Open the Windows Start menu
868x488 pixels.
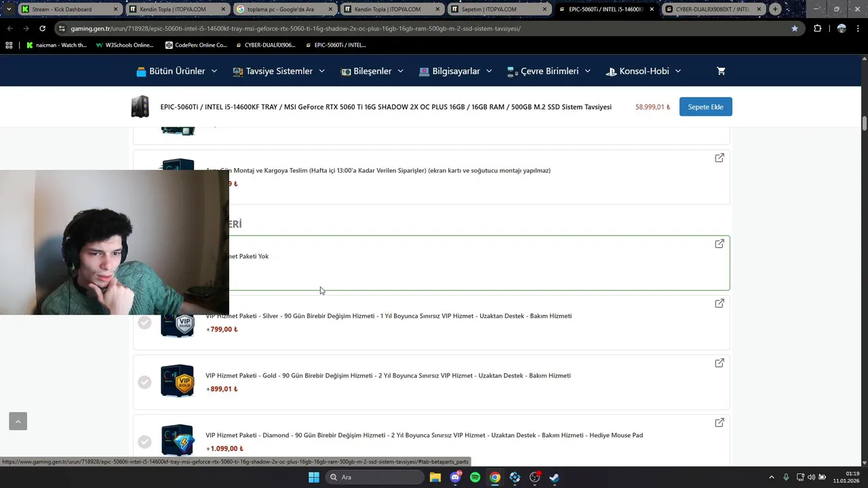[x=313, y=477]
